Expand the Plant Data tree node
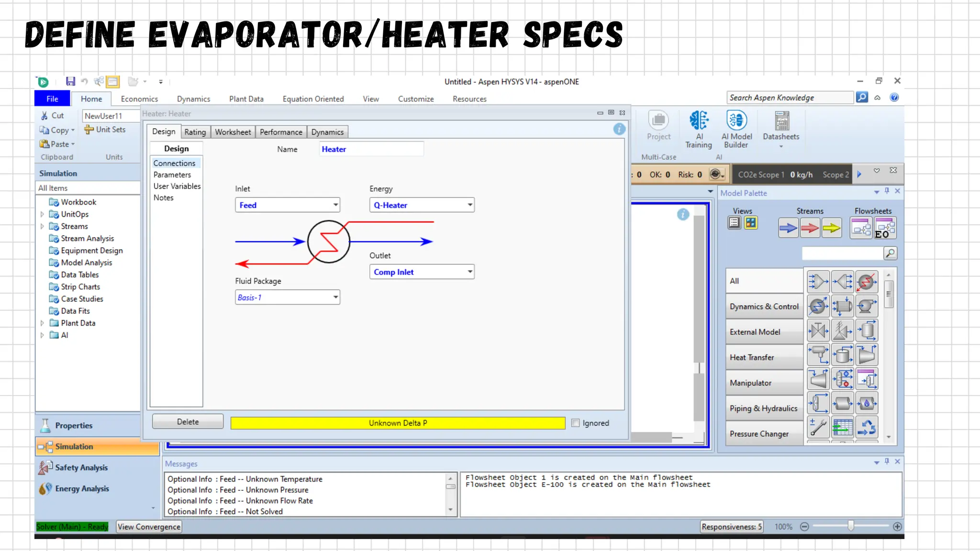The image size is (980, 551). point(42,323)
